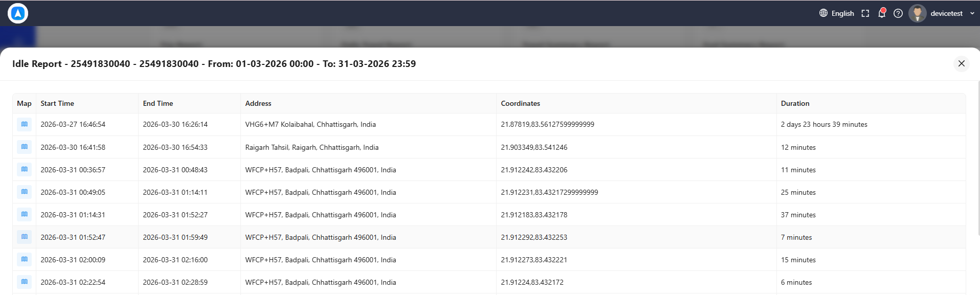The width and height of the screenshot is (980, 295).
Task: Select end time 2026-03-31 01:52:27
Action: tap(175, 215)
